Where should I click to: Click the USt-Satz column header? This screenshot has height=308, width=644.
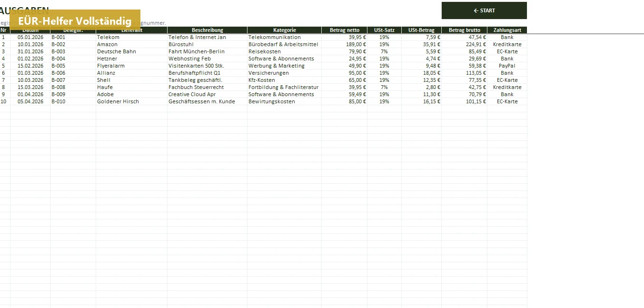pyautogui.click(x=384, y=30)
